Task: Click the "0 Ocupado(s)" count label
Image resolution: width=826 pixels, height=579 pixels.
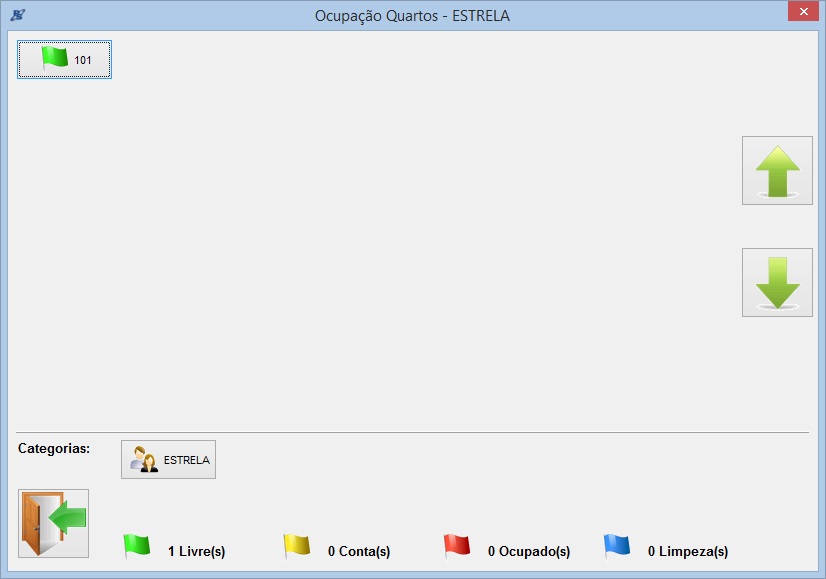Action: 528,551
